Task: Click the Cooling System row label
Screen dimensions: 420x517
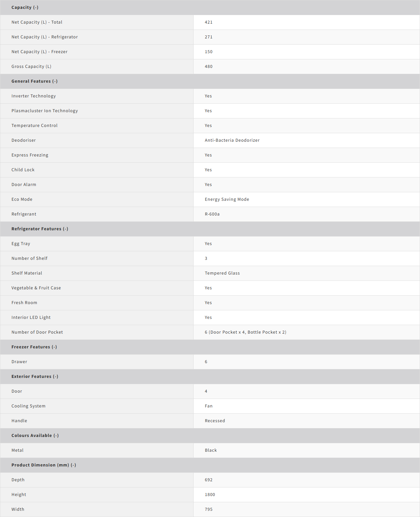Action: pos(29,406)
